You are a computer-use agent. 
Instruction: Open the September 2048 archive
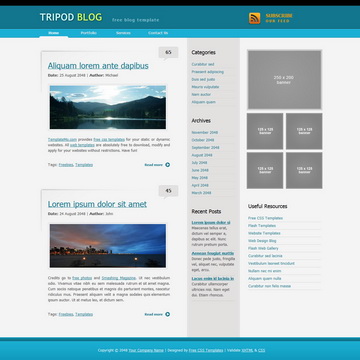205,148
